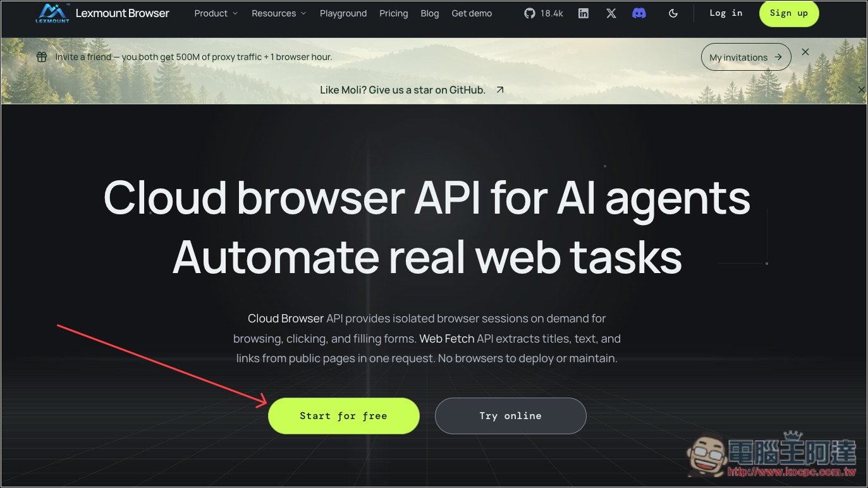Click the bold 'Cloud Browser' text in the description

pyautogui.click(x=286, y=319)
